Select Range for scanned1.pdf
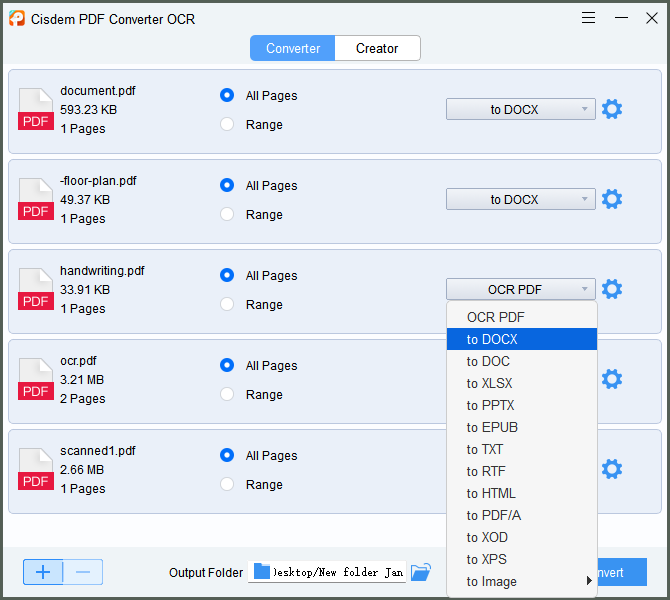This screenshot has width=670, height=600. 227,484
